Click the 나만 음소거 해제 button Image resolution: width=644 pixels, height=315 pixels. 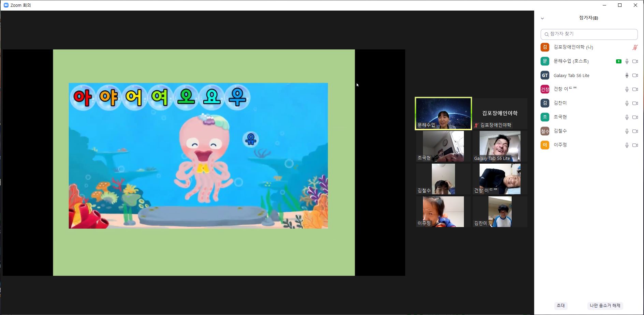point(605,305)
